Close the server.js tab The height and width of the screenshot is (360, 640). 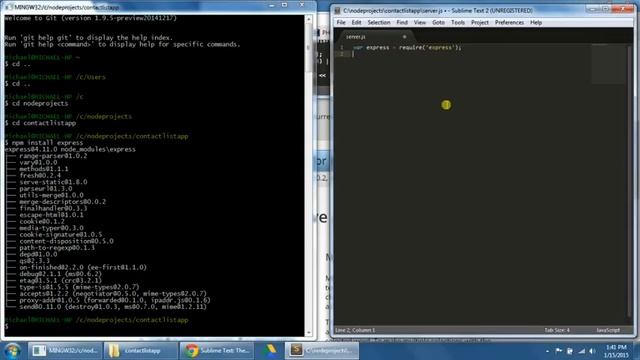(x=404, y=37)
